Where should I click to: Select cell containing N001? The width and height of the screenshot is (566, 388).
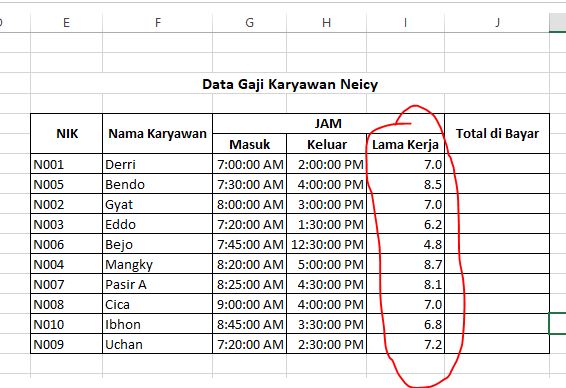pos(67,164)
